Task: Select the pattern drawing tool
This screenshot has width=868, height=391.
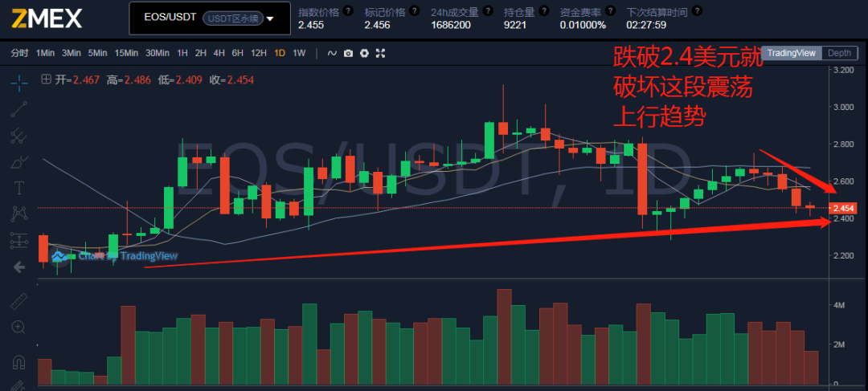Action: tap(18, 214)
